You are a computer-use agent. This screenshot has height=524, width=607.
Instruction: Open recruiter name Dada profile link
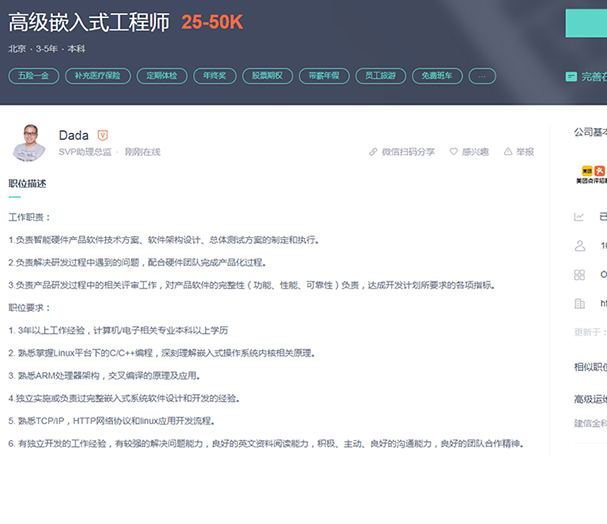coord(73,135)
